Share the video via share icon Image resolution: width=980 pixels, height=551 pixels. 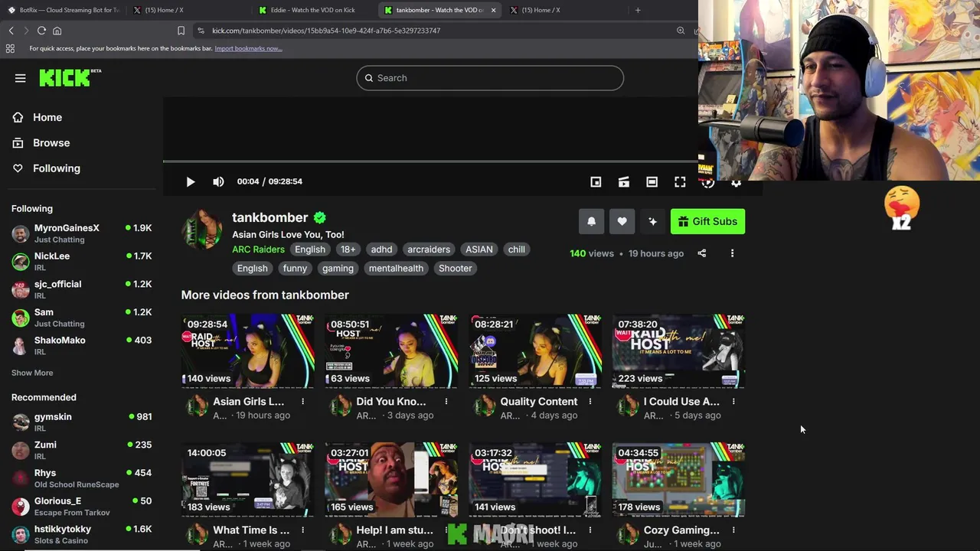(x=702, y=253)
